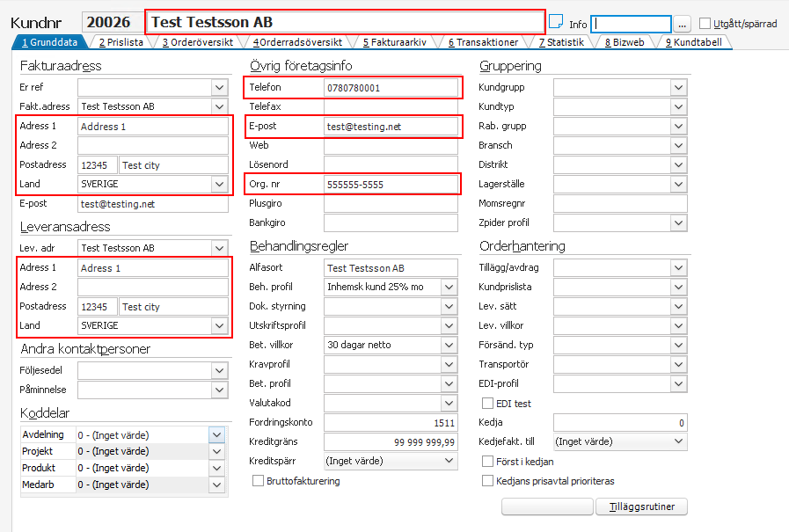Open the Kundgrupp dropdown
This screenshot has height=532, width=789.
677,88
